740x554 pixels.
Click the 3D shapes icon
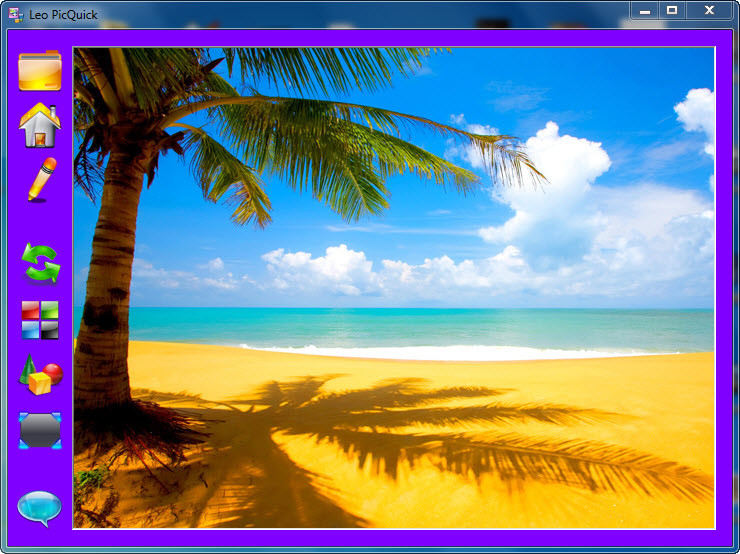[41, 375]
